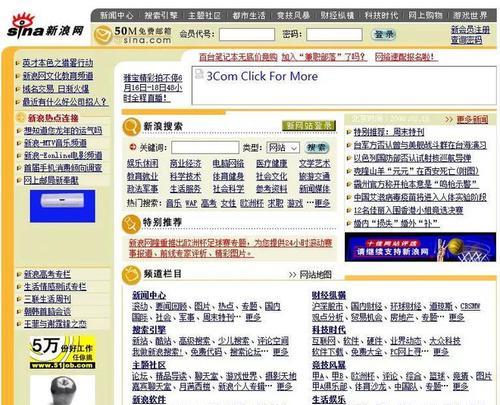Open sidebar link 三联生活周刊

(47, 299)
